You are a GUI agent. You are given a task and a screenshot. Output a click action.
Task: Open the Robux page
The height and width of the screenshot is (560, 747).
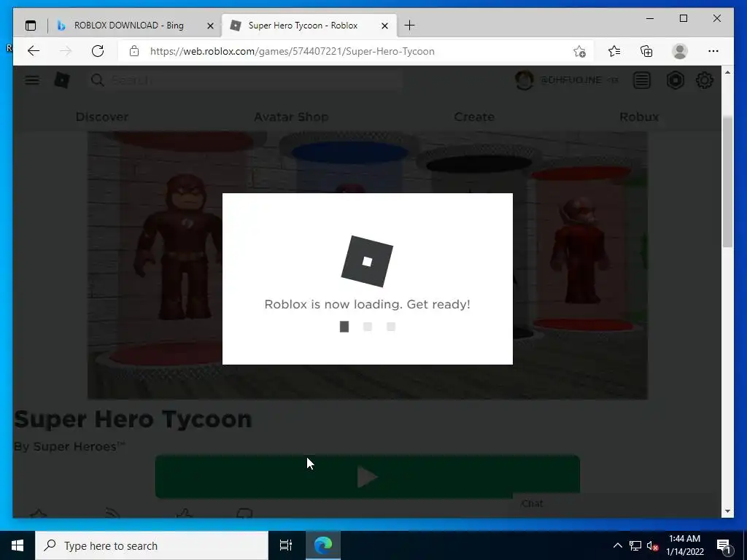639,117
